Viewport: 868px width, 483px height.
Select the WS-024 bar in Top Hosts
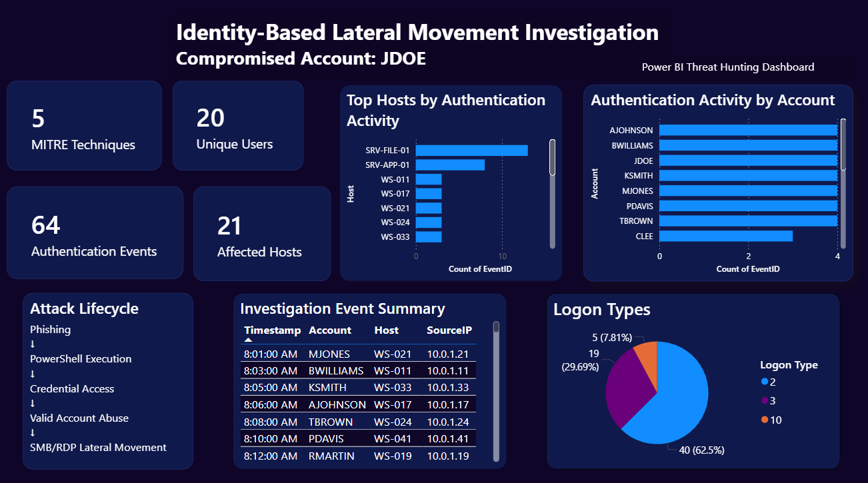(x=429, y=222)
